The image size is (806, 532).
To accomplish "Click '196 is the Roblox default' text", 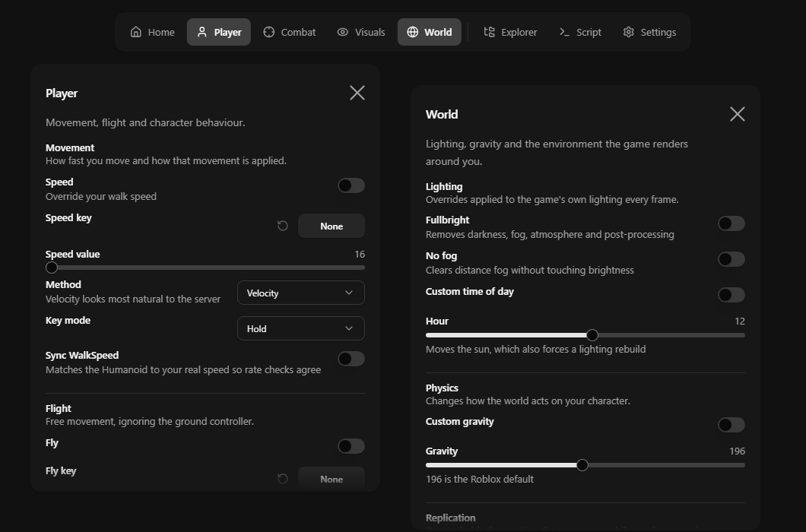I will point(480,479).
